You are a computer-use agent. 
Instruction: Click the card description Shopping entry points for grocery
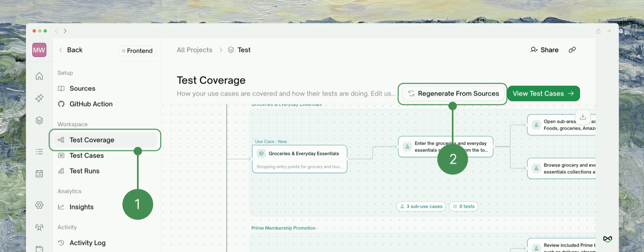[x=299, y=167]
